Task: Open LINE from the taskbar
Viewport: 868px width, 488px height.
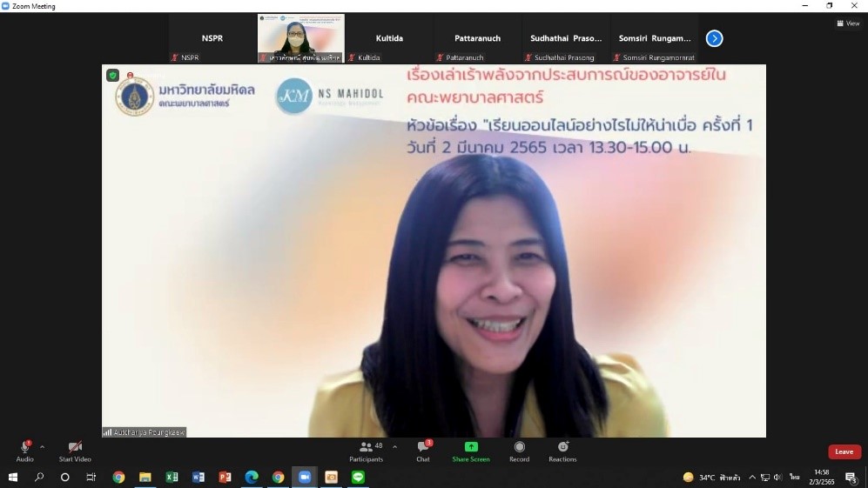Action: point(358,477)
